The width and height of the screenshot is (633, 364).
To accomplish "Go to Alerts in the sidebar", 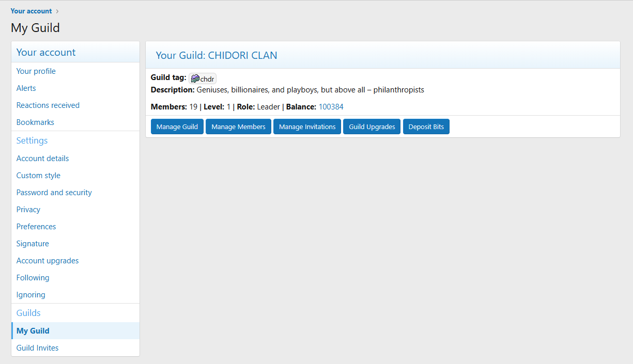I will click(75, 88).
